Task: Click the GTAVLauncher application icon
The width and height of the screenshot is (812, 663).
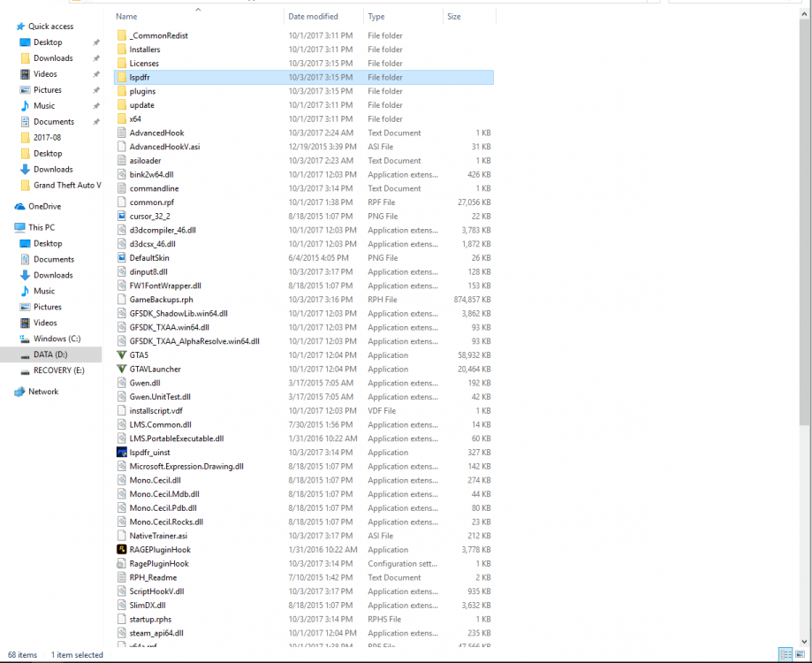Action: (x=122, y=370)
